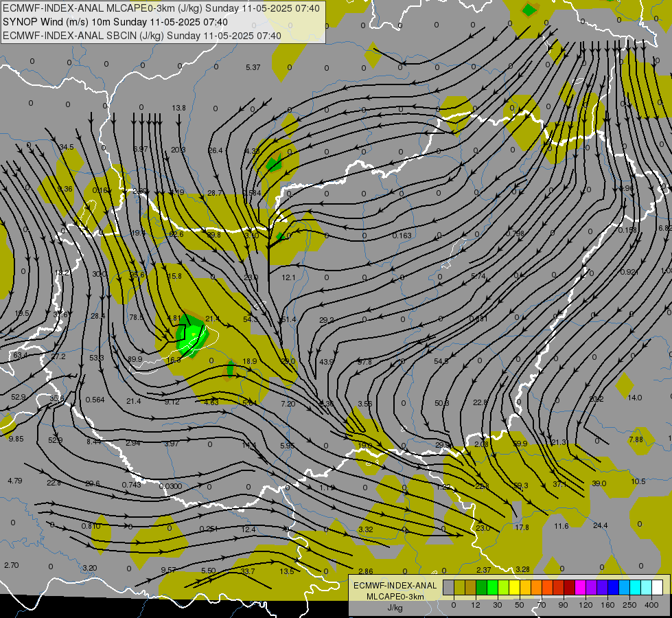Click the map value 5.74
The image size is (672, 618).
(478, 276)
